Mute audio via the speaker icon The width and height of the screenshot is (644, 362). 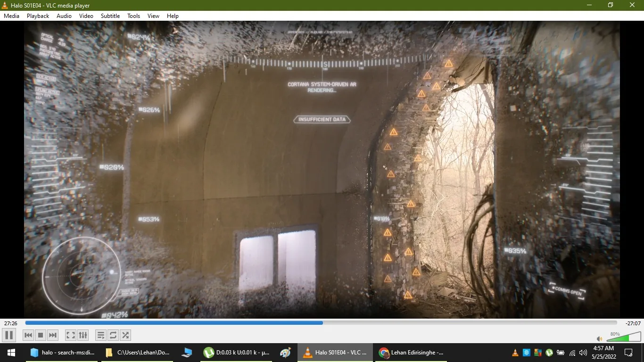[599, 338]
